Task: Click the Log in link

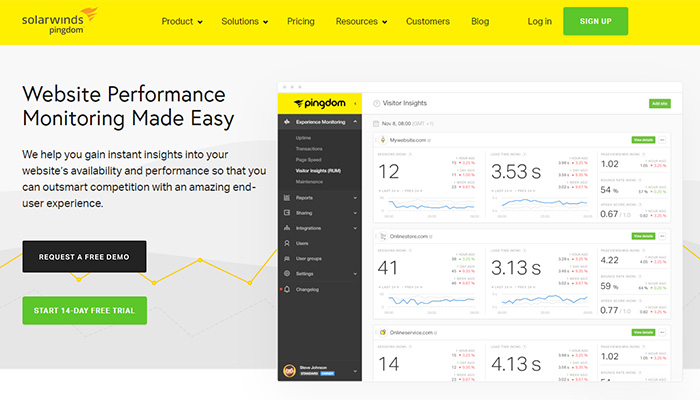Action: [539, 21]
